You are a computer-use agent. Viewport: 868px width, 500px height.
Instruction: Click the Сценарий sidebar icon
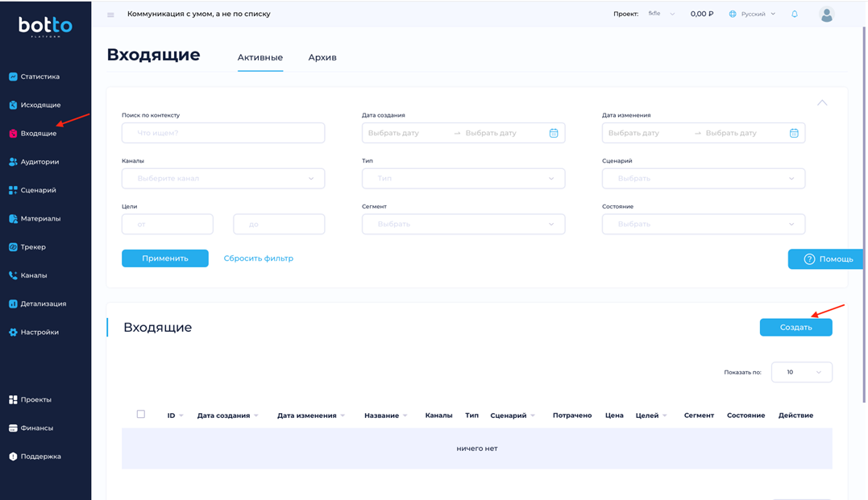(x=13, y=191)
